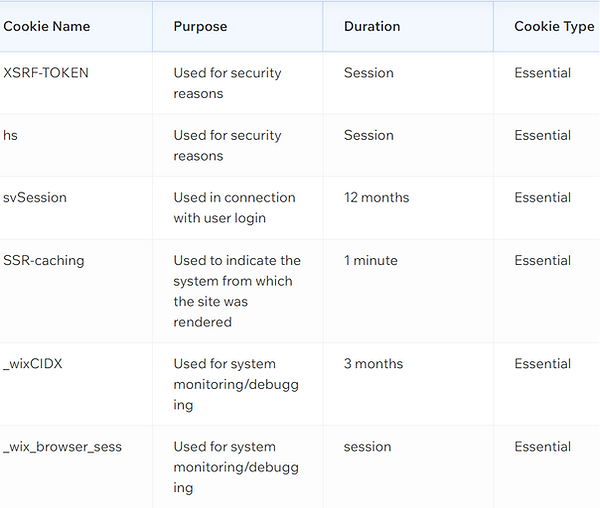Click the Duration column header
Screen dimensions: 600x508
372,26
